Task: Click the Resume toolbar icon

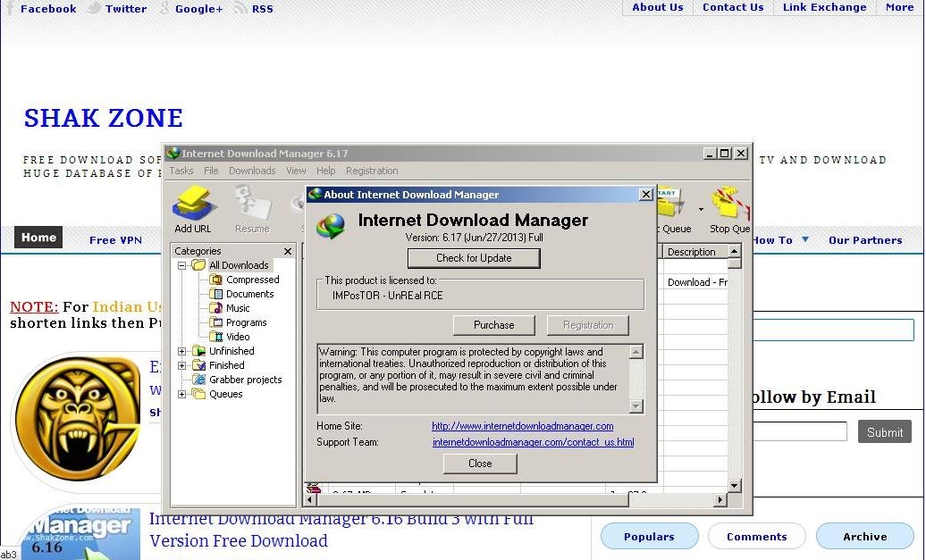Action: point(252,204)
